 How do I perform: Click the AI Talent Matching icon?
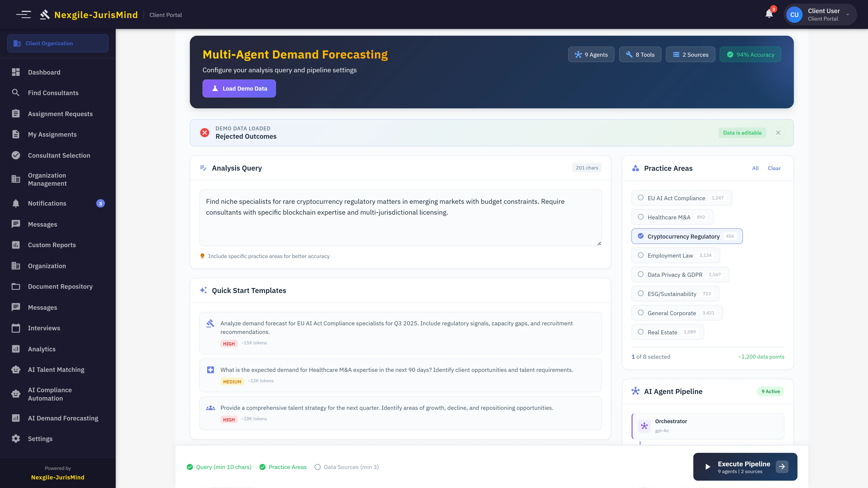tap(16, 369)
